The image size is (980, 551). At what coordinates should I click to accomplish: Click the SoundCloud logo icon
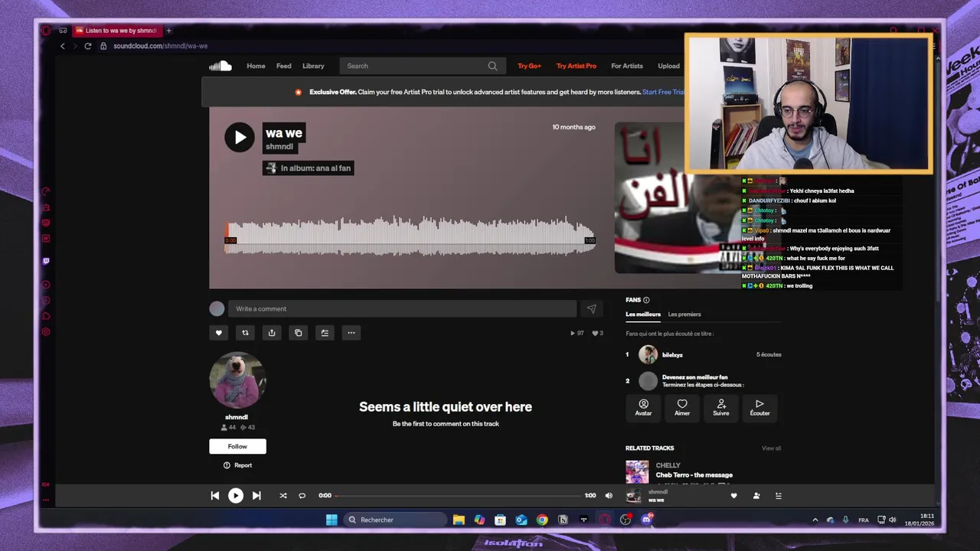tap(220, 66)
